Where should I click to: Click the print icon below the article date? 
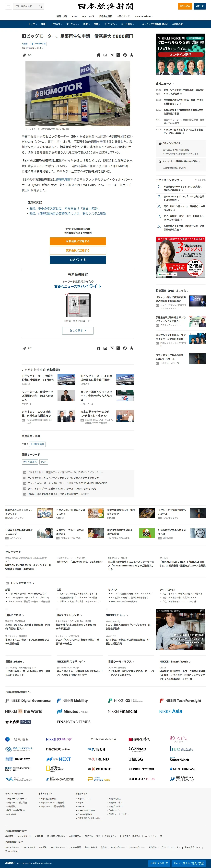coord(99,55)
